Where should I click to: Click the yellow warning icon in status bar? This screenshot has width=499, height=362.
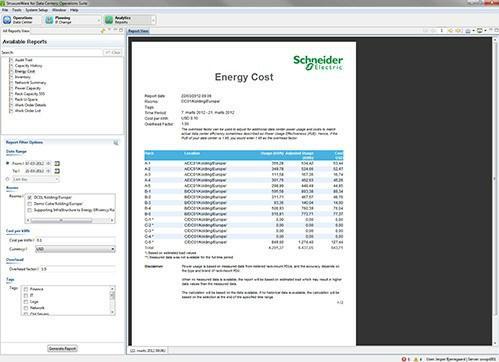(x=416, y=359)
